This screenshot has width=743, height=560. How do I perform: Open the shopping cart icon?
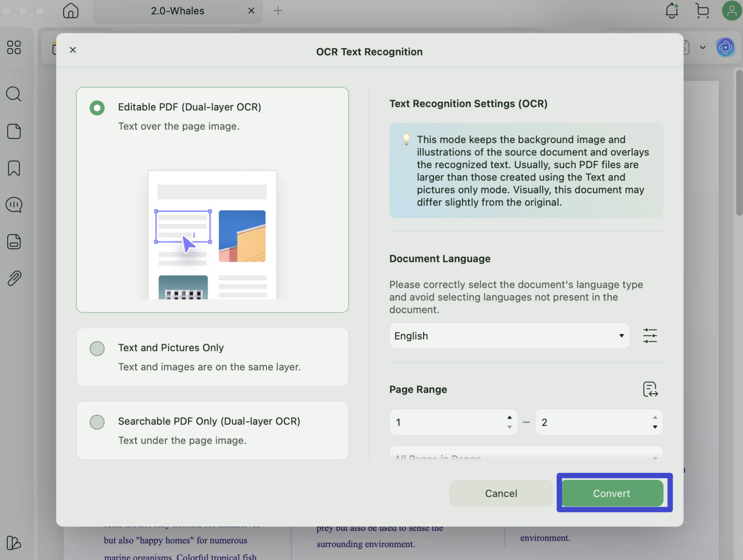click(x=702, y=11)
